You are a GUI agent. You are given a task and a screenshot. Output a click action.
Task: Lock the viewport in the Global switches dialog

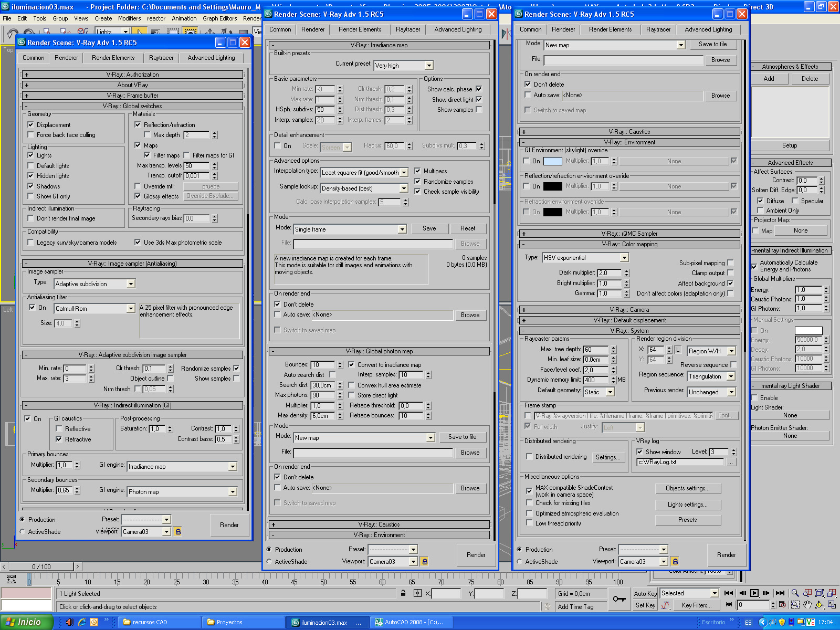click(x=178, y=531)
